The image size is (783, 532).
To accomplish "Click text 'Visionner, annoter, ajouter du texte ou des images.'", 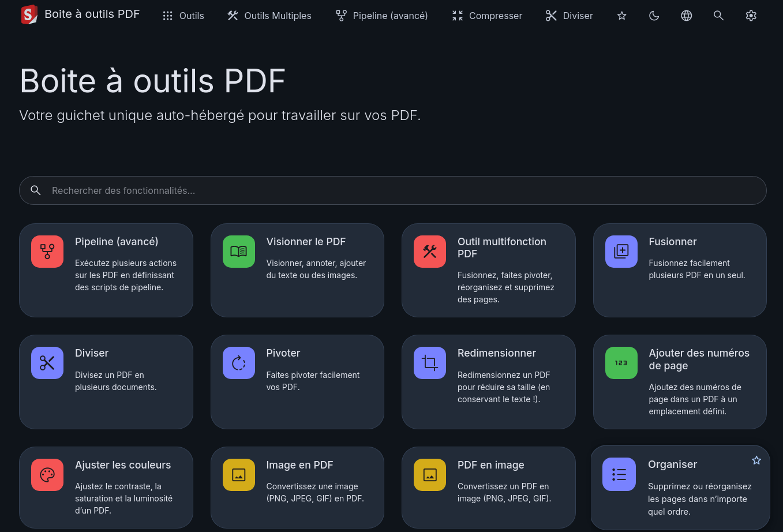I will 316,269.
